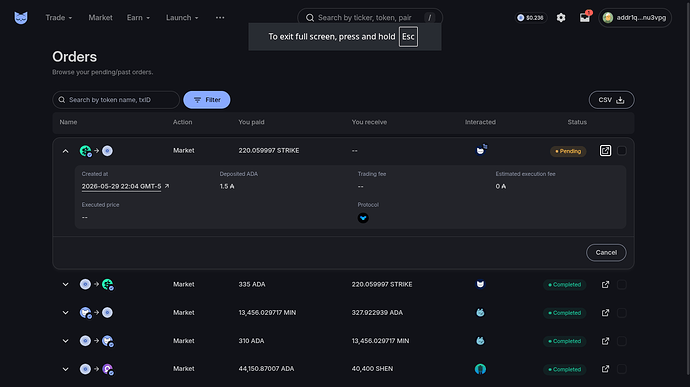The height and width of the screenshot is (387, 690).
Task: Go to the Market page
Action: [100, 18]
